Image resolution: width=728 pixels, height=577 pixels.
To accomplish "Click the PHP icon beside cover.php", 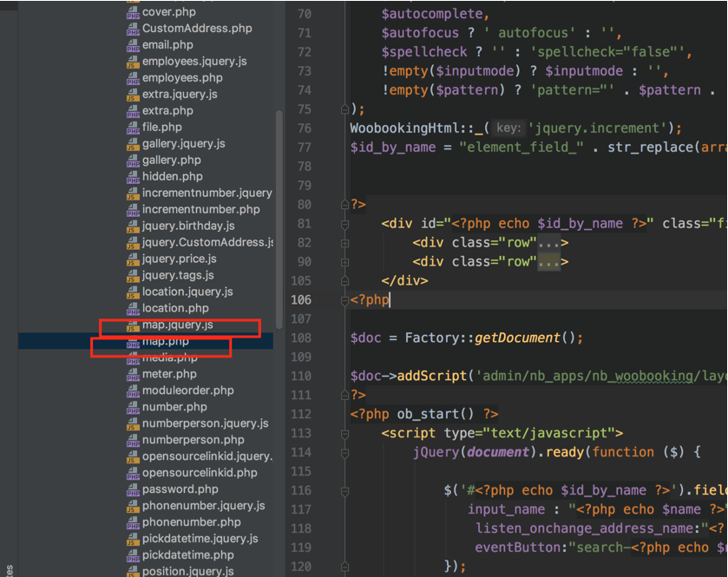I will tap(133, 12).
